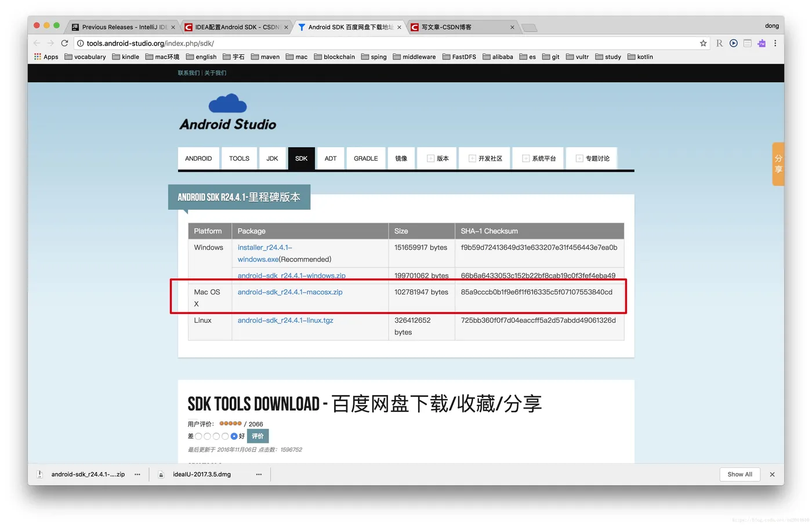Close the 写文章-CSDN博客 tab

pyautogui.click(x=512, y=27)
